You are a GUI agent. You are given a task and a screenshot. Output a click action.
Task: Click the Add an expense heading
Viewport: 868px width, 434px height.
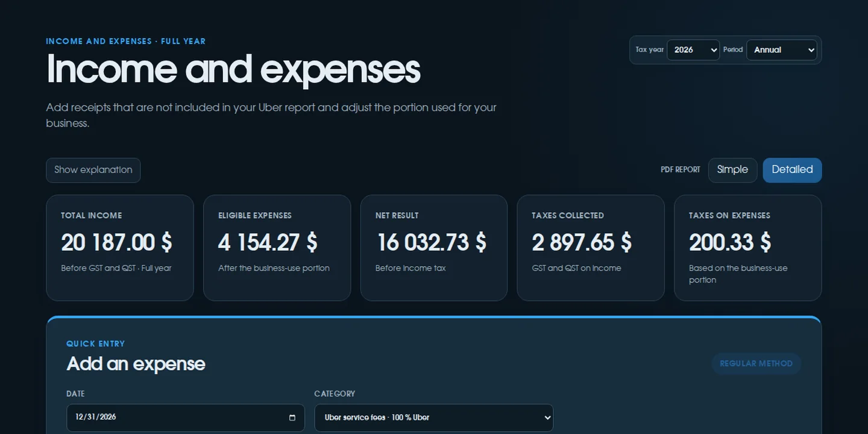click(136, 364)
